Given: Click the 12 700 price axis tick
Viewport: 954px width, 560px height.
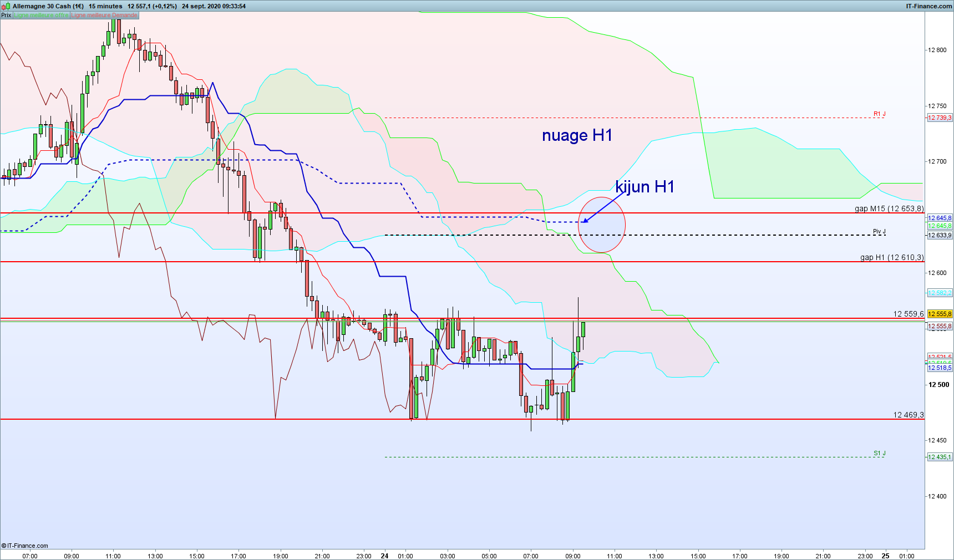Looking at the screenshot, I should [x=937, y=161].
